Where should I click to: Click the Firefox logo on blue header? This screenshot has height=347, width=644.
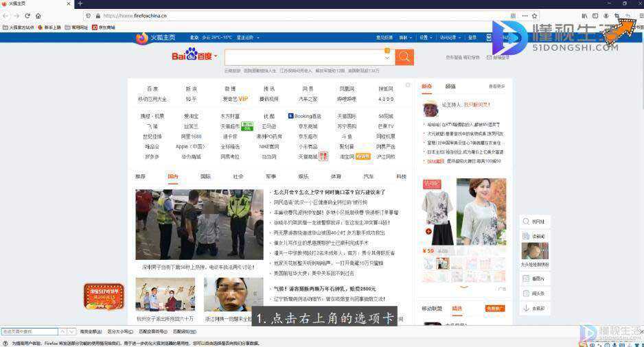[x=141, y=38]
